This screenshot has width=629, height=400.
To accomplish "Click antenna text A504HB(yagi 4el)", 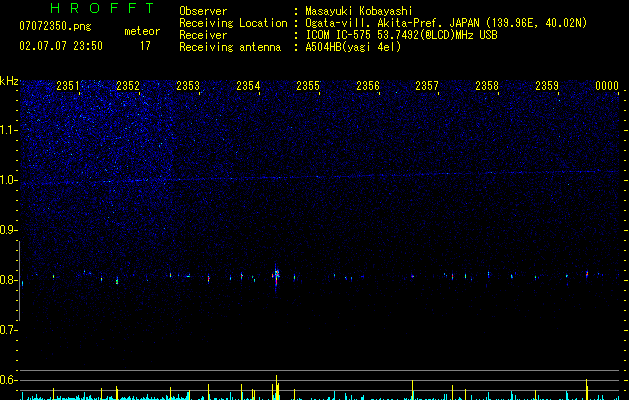I will tap(353, 47).
